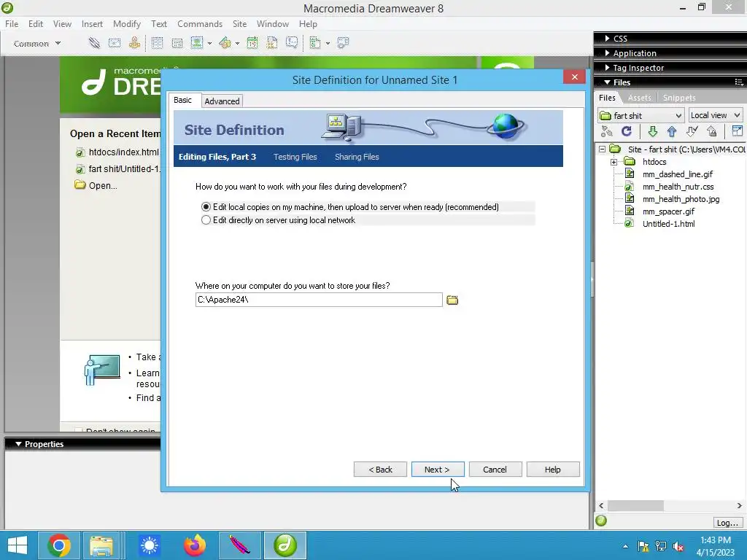The image size is (747, 560).
Task: Open the Tag Chooser icon
Action: pyautogui.click(x=343, y=43)
